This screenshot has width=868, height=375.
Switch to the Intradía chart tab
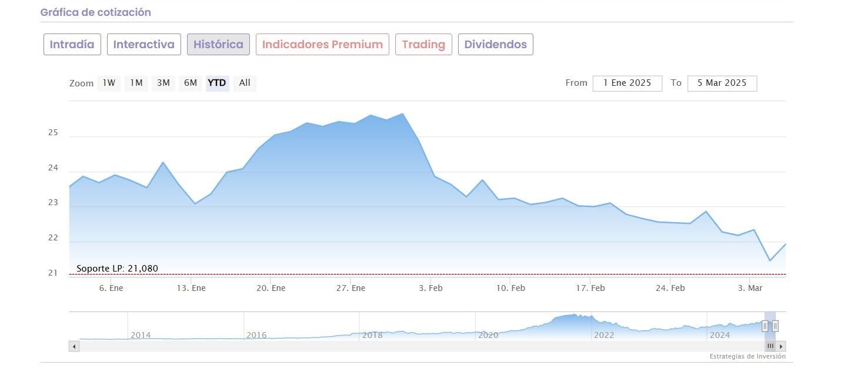point(72,45)
